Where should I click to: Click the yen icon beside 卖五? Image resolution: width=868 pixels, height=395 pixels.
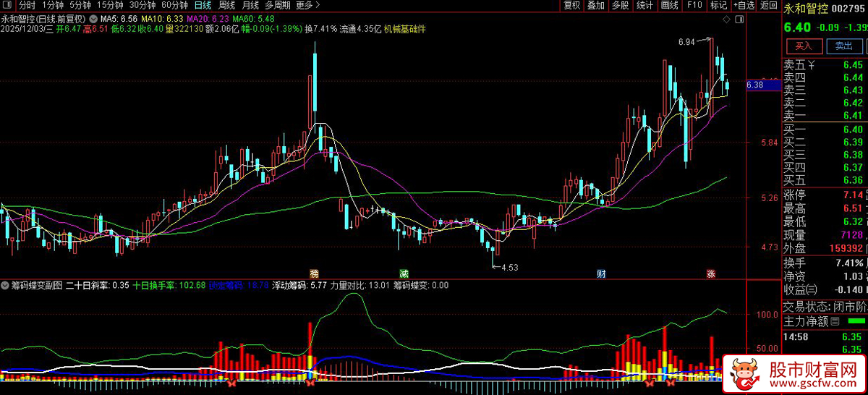811,65
